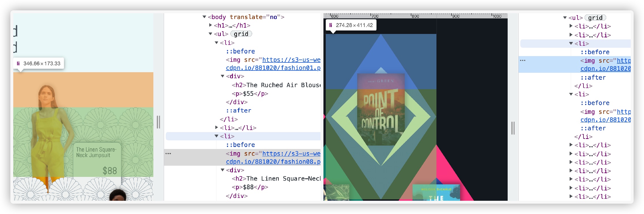Expand the collapsed li…</li> node in fashion tree
Image resolution: width=644 pixels, height=214 pixels.
point(216,127)
